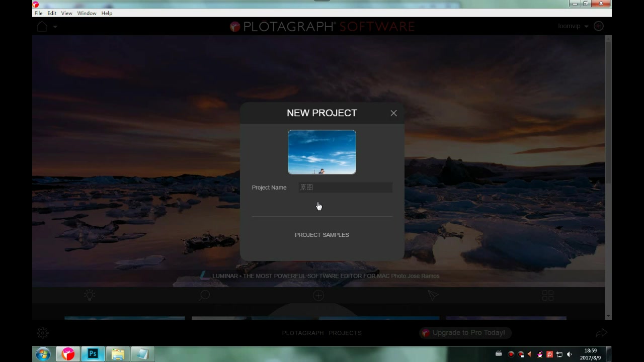
Task: Open Project Samples link
Action: [x=322, y=235]
